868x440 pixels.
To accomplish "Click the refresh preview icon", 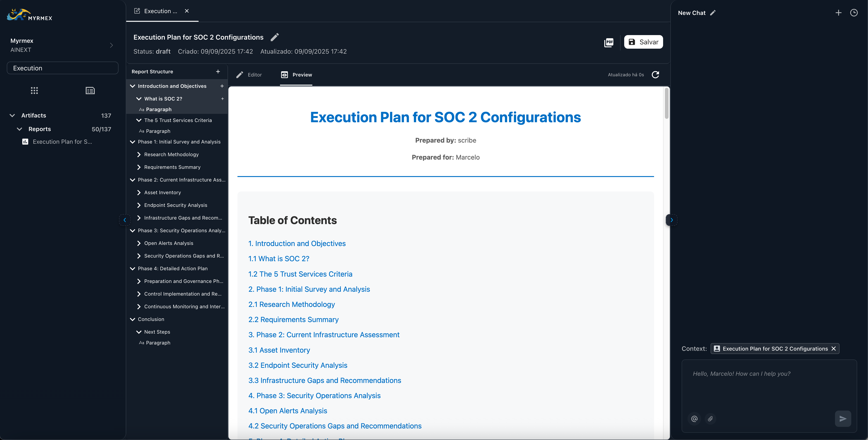I will click(655, 74).
